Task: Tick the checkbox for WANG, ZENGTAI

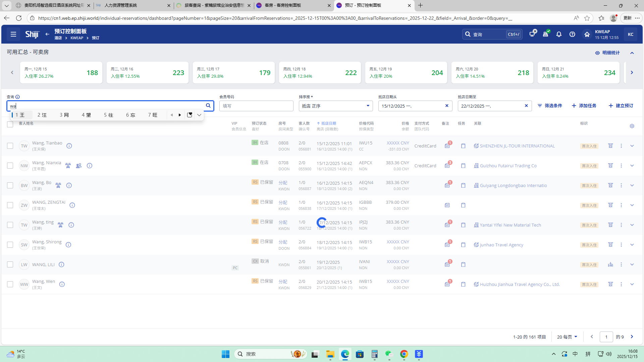Action: [x=10, y=205]
